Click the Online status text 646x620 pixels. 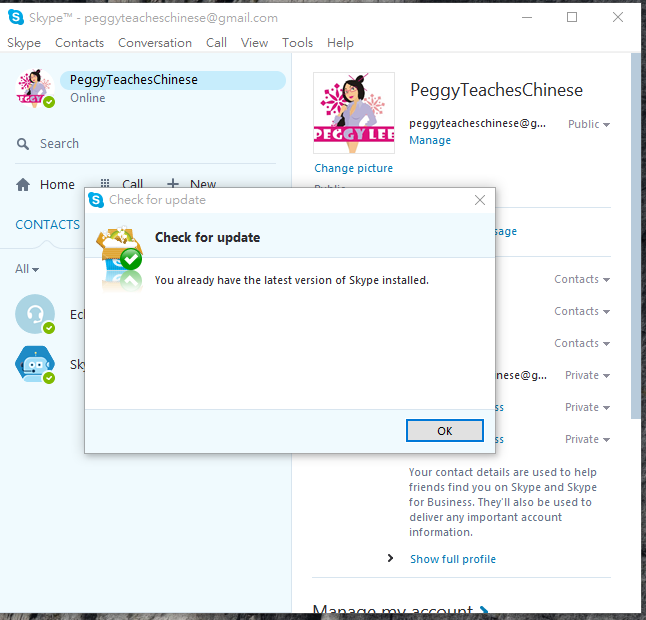[88, 98]
